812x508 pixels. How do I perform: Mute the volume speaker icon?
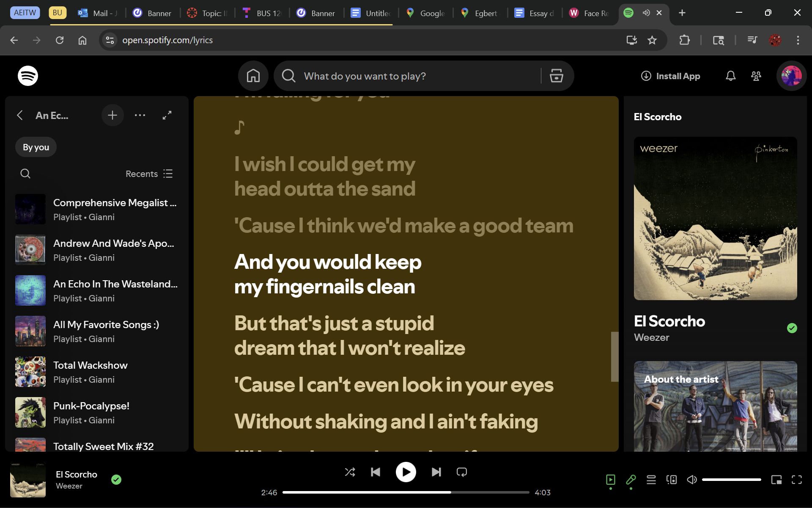692,480
